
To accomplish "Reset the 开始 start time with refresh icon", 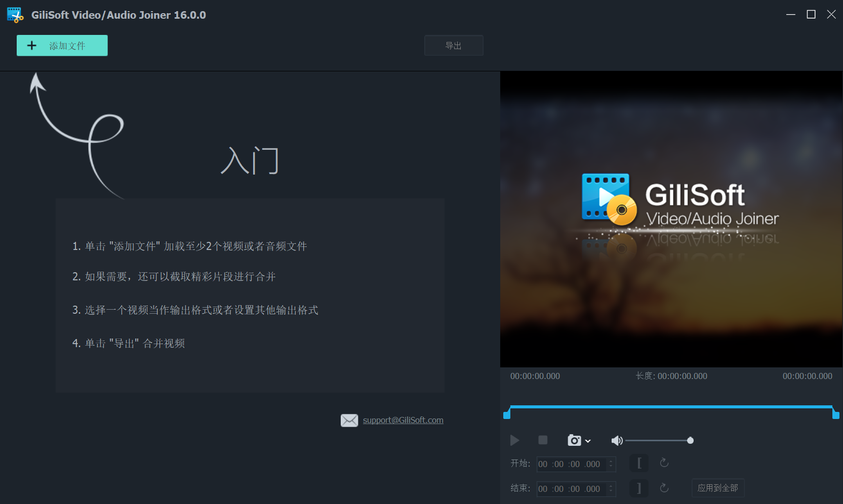I will click(664, 463).
